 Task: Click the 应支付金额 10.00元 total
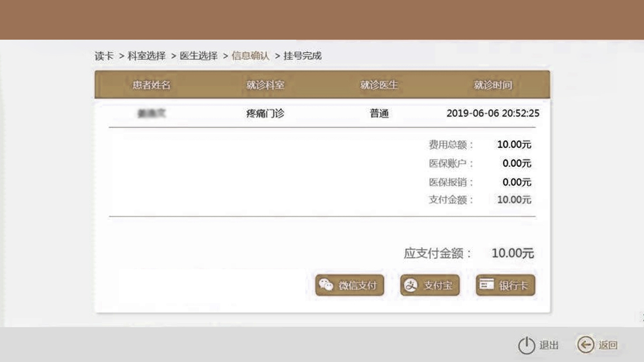[x=513, y=254]
